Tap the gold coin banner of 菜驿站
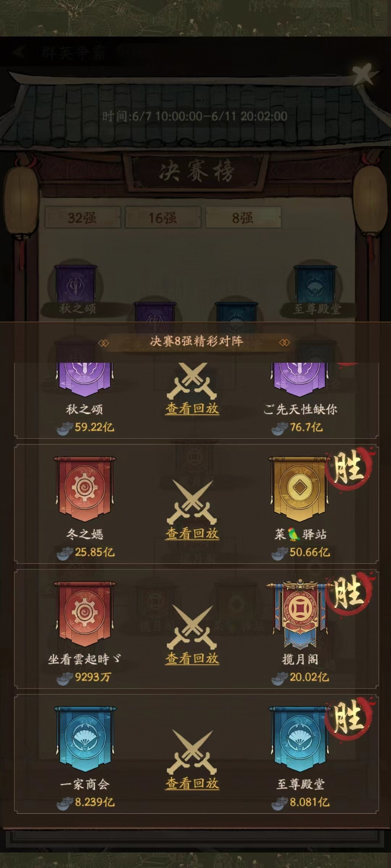The width and height of the screenshot is (391, 868). tap(300, 489)
